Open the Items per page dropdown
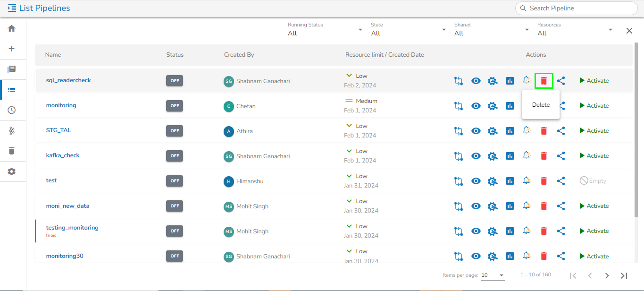Screen dimensions: 644x291 click(x=493, y=275)
